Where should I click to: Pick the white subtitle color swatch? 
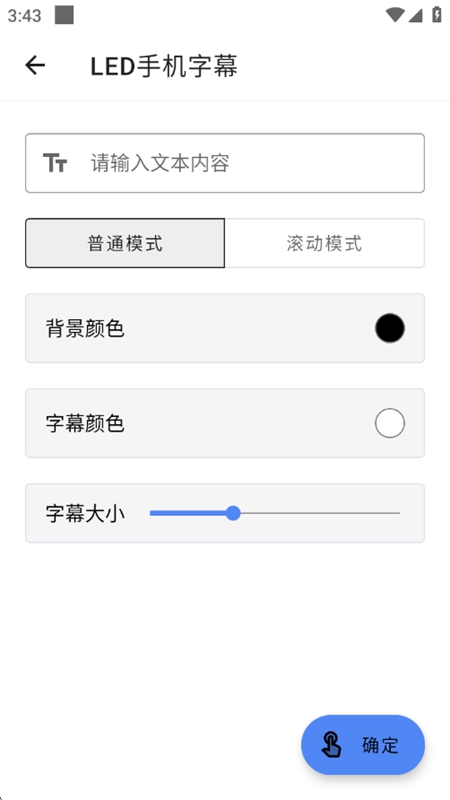[390, 423]
